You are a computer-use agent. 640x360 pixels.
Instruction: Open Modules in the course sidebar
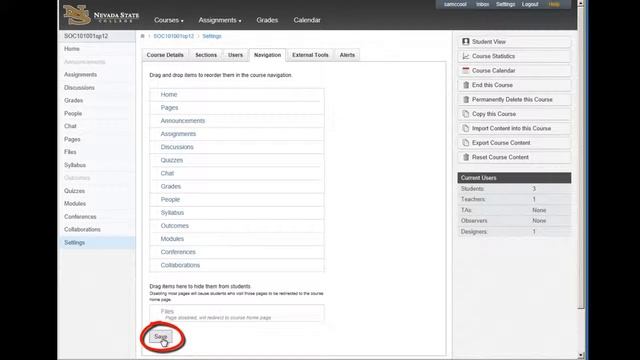(75, 204)
